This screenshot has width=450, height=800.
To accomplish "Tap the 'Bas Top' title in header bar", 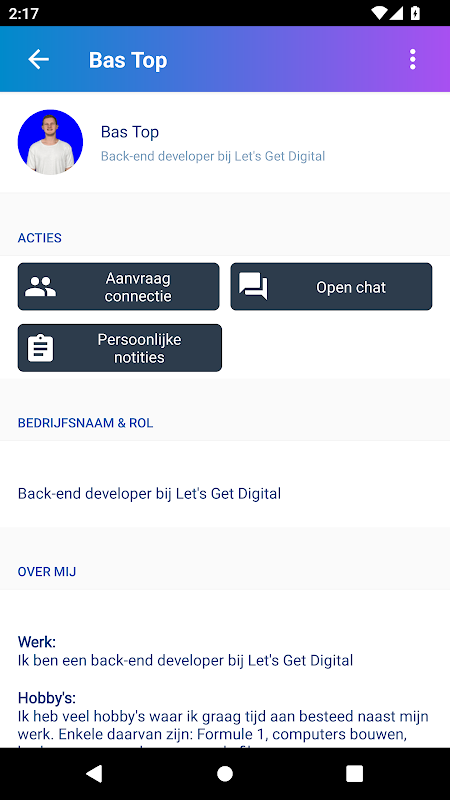I will click(128, 60).
